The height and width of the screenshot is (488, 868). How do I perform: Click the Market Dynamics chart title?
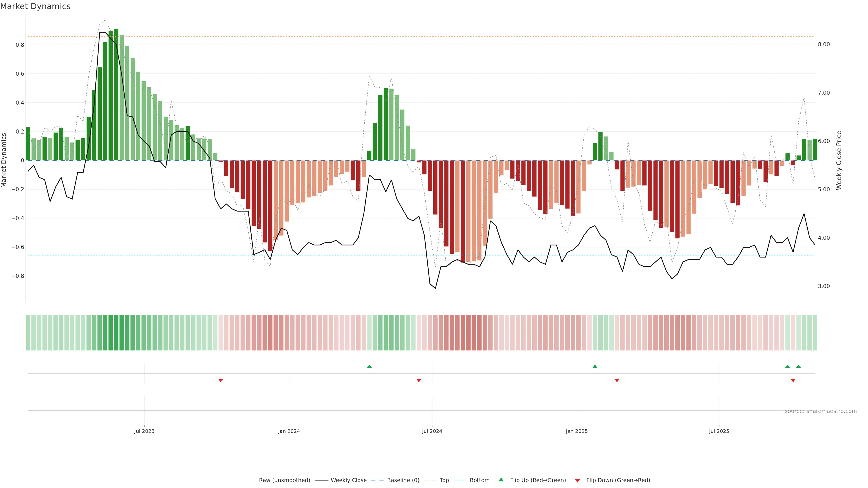35,6
